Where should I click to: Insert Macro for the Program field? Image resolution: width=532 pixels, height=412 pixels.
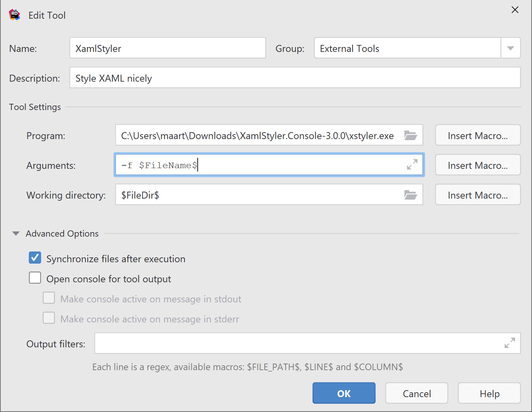[x=478, y=135]
